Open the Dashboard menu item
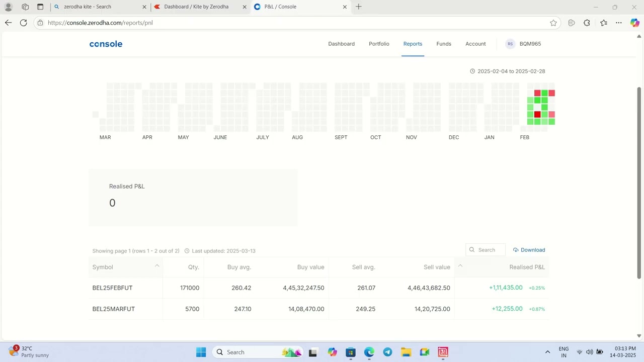Viewport: 644px width, 362px height. click(x=341, y=44)
